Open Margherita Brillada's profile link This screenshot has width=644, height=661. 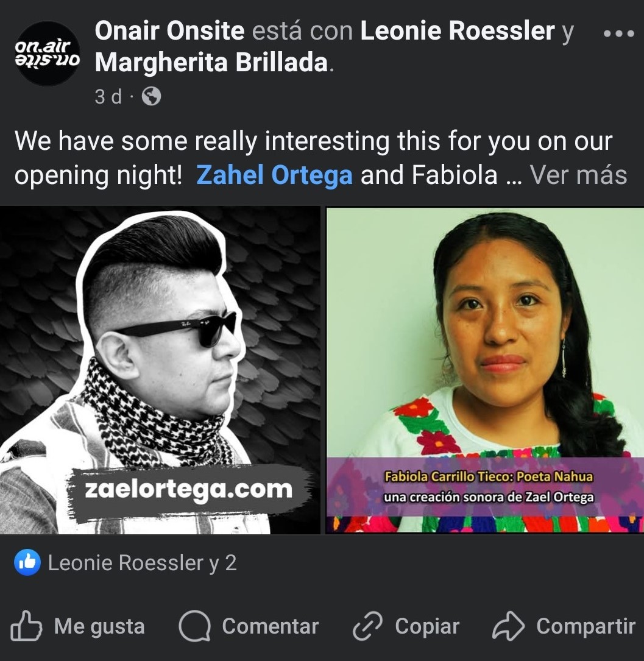211,62
